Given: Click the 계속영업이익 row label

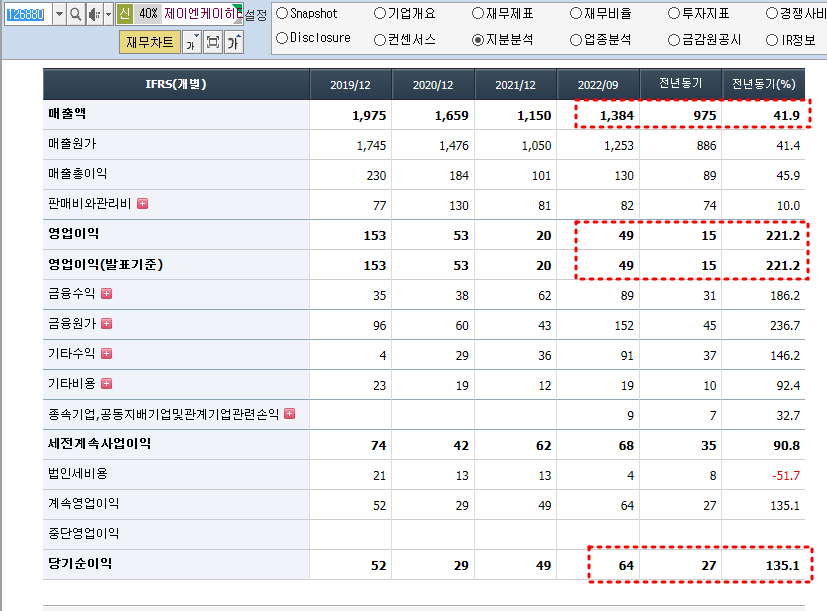Looking at the screenshot, I should pyautogui.click(x=83, y=503).
